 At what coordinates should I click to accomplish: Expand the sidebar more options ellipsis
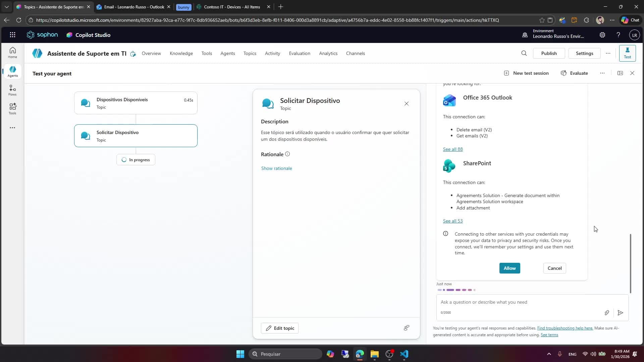click(12, 128)
